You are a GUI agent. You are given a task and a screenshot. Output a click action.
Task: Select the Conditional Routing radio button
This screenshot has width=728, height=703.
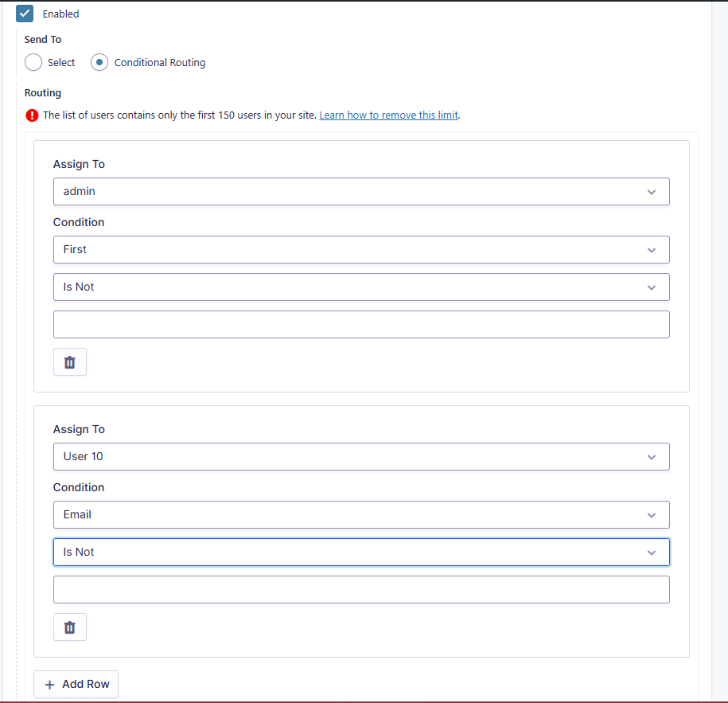99,62
